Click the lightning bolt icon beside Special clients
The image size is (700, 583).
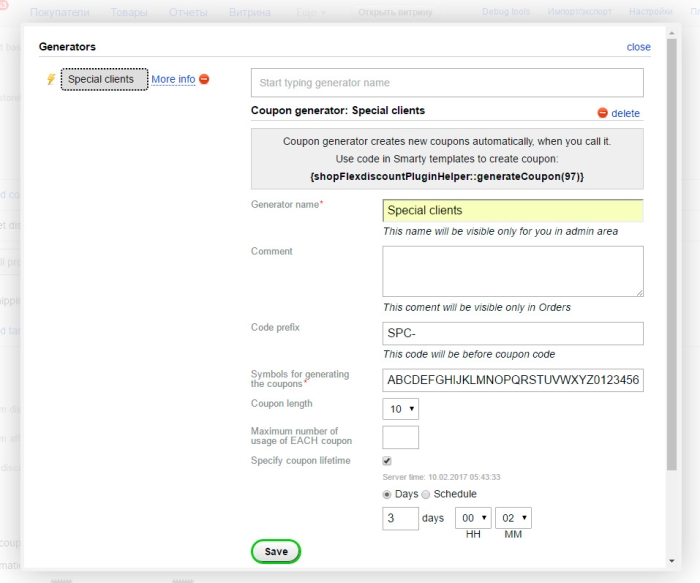coord(51,80)
